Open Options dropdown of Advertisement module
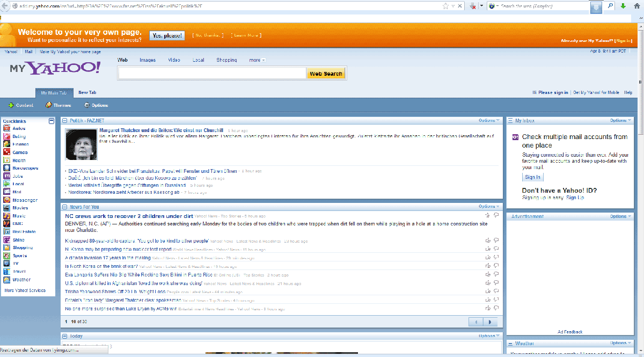 click(620, 216)
